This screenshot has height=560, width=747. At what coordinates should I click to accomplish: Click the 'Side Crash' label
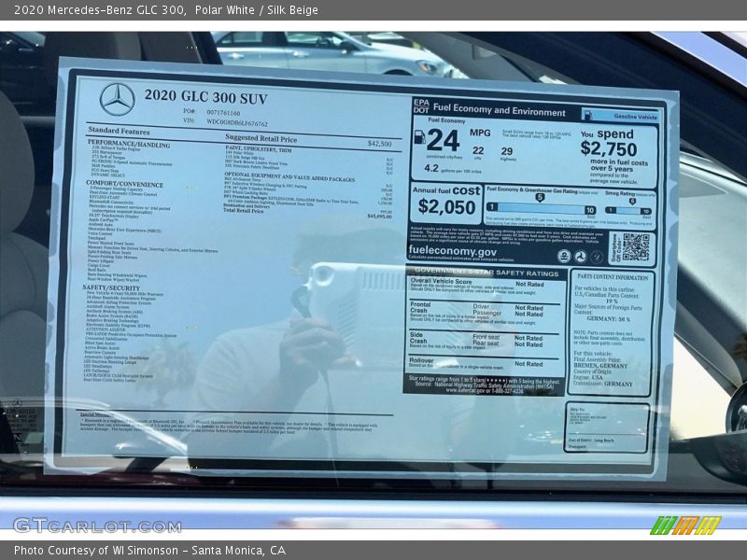tap(418, 338)
